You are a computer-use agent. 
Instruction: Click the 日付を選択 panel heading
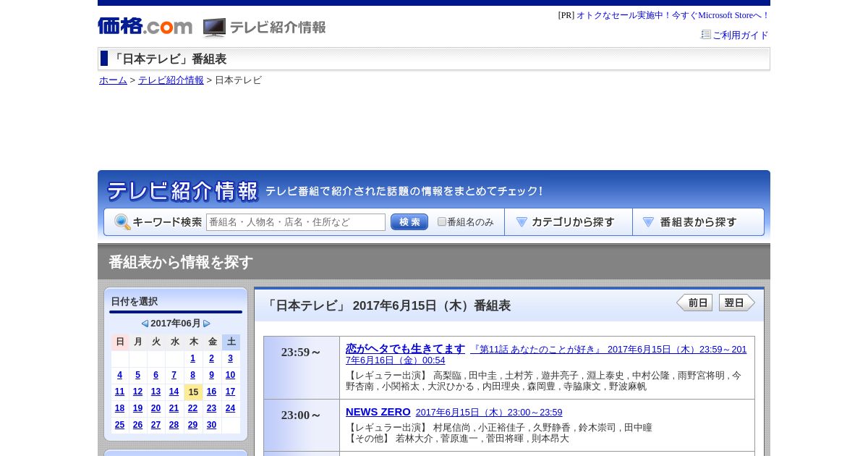coord(134,301)
